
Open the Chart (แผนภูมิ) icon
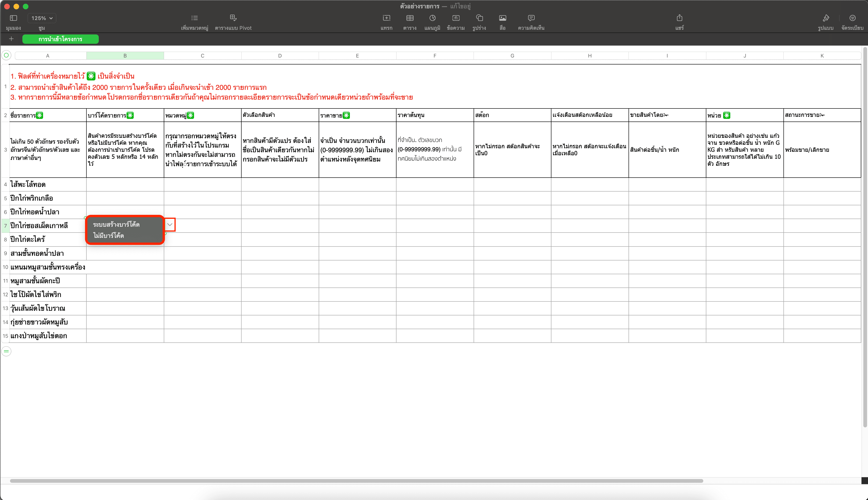tap(432, 18)
